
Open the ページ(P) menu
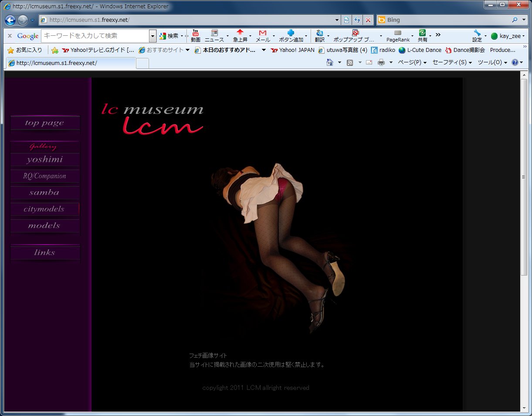tap(412, 63)
